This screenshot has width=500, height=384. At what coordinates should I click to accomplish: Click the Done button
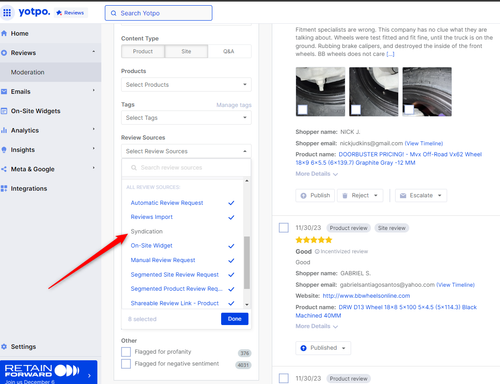coord(235,319)
